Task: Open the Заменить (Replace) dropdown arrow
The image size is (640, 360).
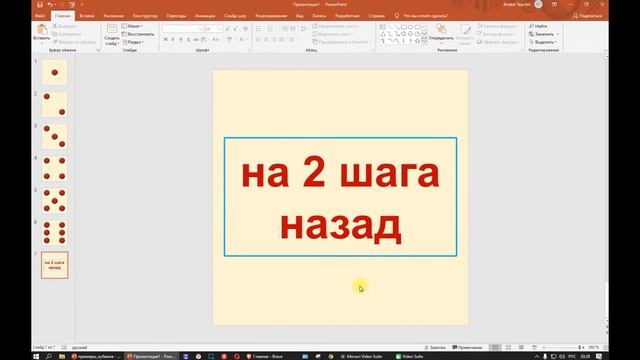Action: [558, 34]
